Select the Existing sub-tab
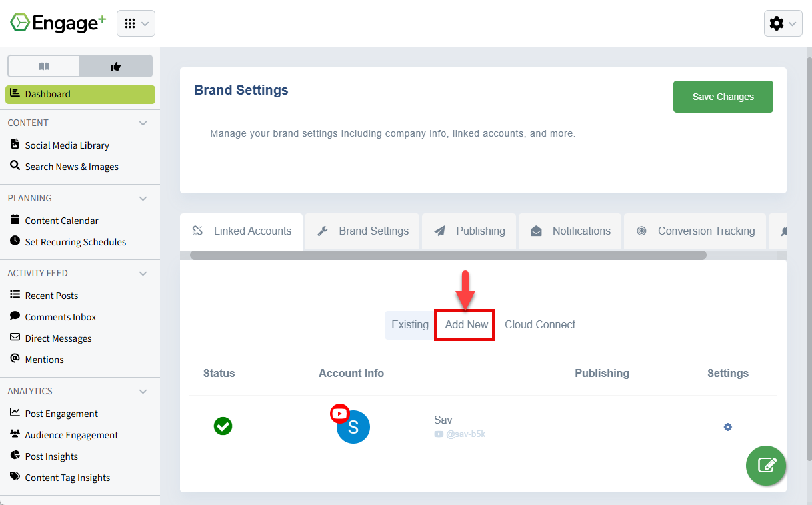Screen dimensions: 812x505 tap(410, 325)
